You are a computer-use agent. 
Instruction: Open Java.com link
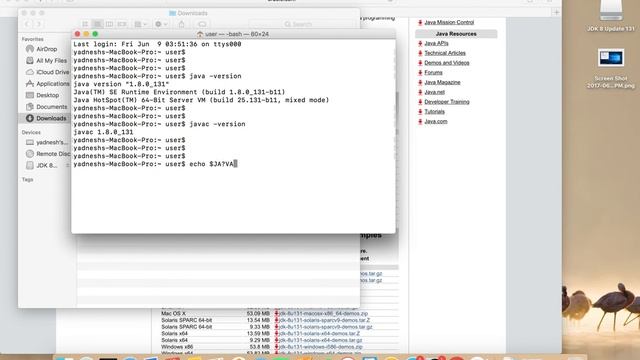coord(436,122)
